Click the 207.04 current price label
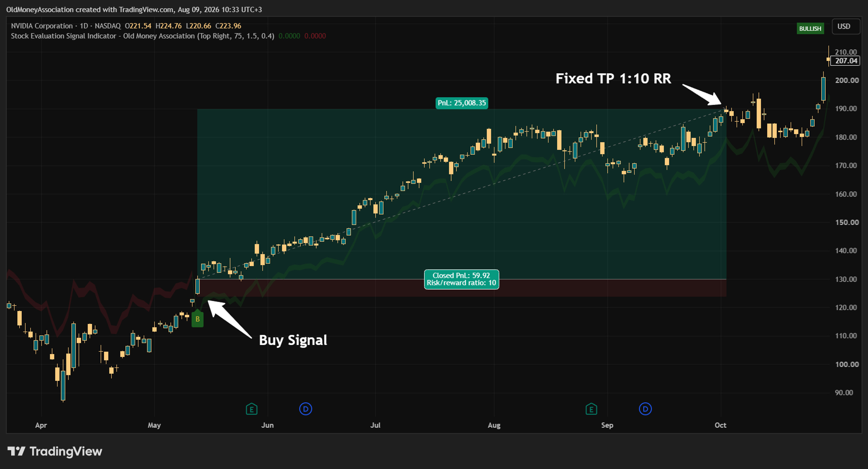 (x=846, y=61)
